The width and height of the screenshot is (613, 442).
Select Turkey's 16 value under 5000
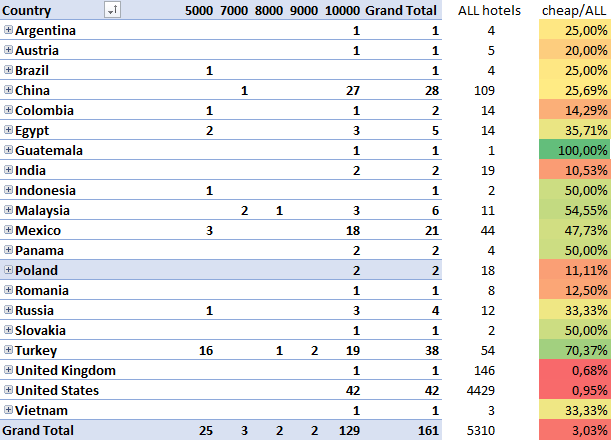pyautogui.click(x=206, y=350)
